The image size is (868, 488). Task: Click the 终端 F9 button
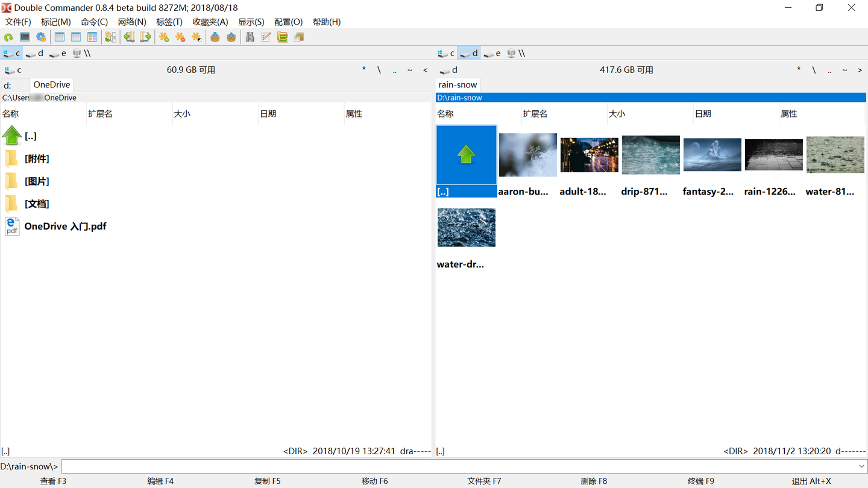[x=701, y=481]
